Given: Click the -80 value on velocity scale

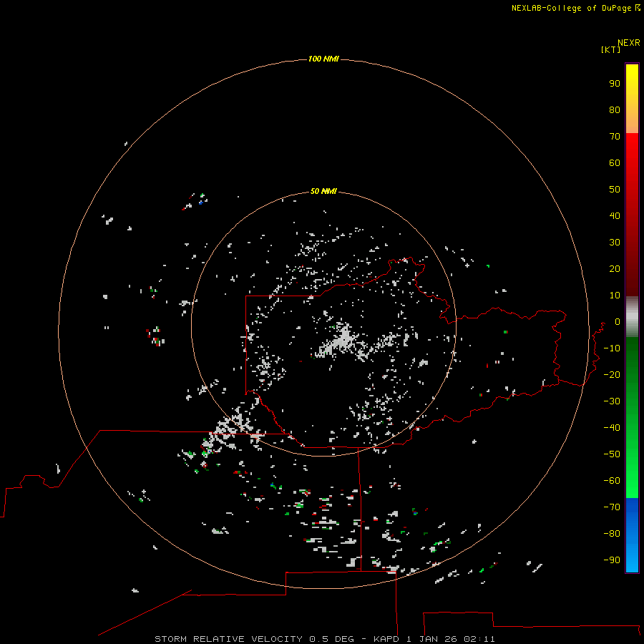Looking at the screenshot, I should click(612, 534).
